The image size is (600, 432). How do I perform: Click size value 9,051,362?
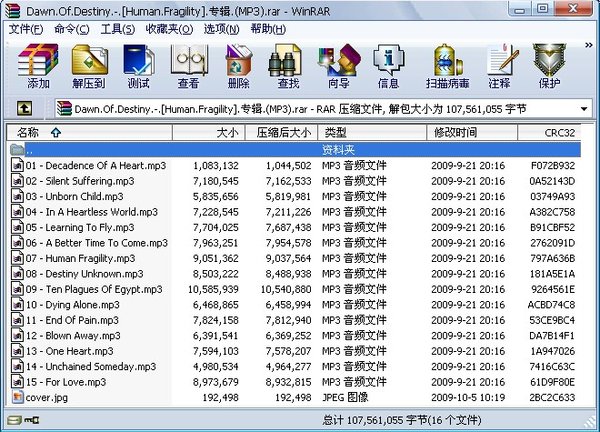point(216,258)
